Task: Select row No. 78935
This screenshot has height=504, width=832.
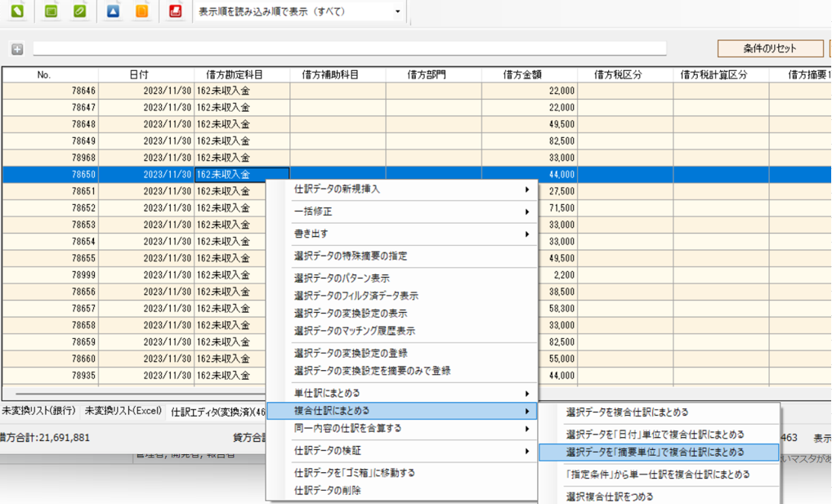Action: 134,375
